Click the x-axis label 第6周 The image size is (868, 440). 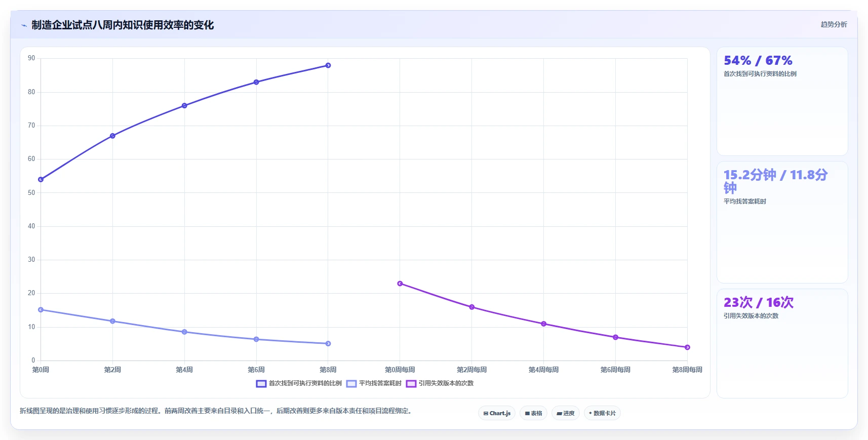point(256,370)
